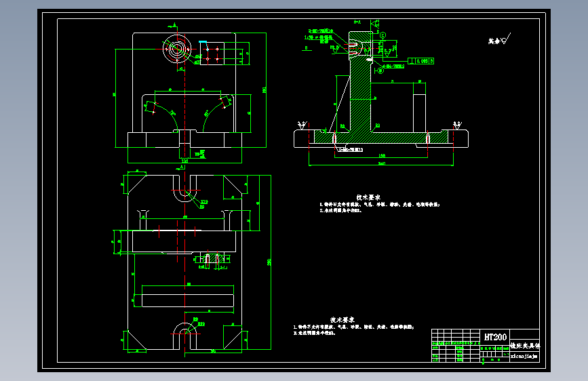Screen dimensions: 588x381
Task: Click the HT200 material label
Action: (x=495, y=337)
